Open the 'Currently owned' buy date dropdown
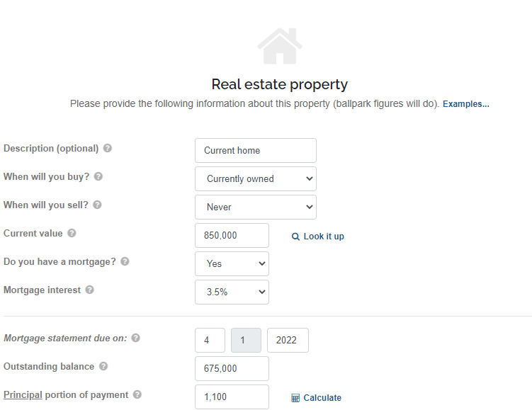The width and height of the screenshot is (532, 410). point(256,179)
